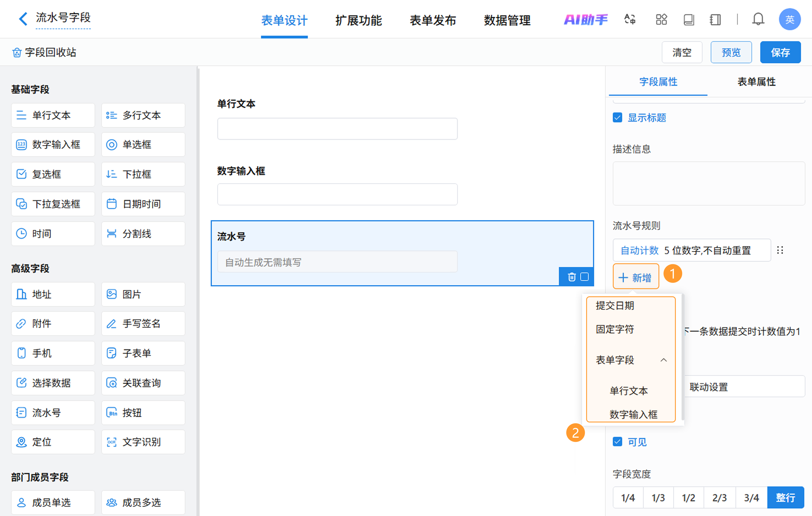Click the user avatar 英
The width and height of the screenshot is (812, 516).
pos(789,19)
